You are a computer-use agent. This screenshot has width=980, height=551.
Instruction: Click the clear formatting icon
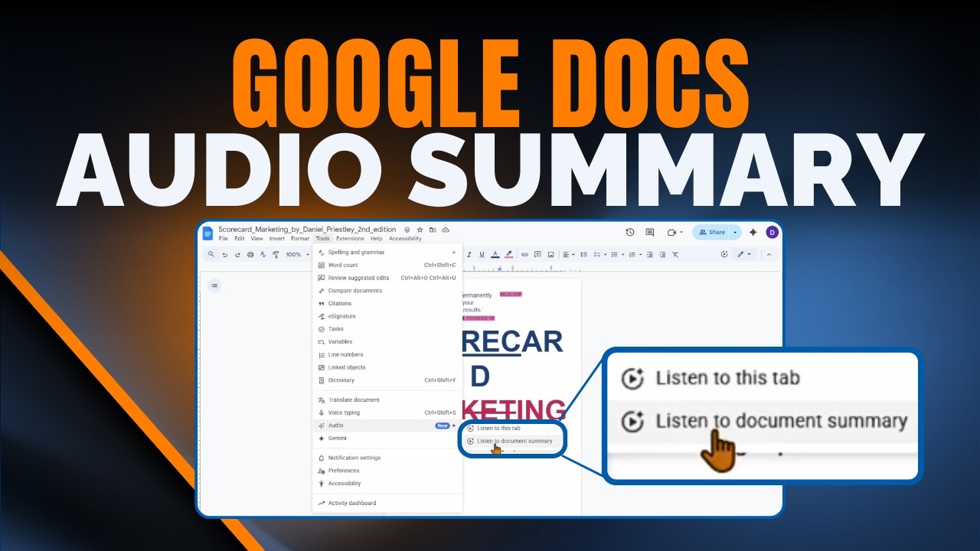point(675,254)
